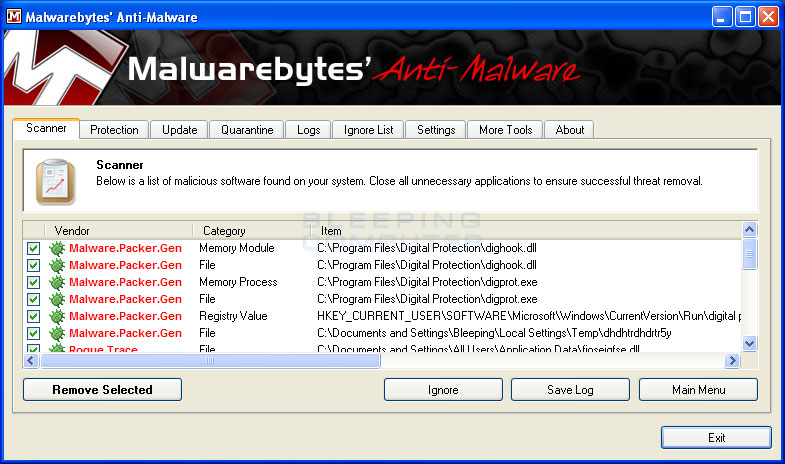Minimize the Malwarebytes window
The width and height of the screenshot is (785, 464).
click(x=721, y=17)
